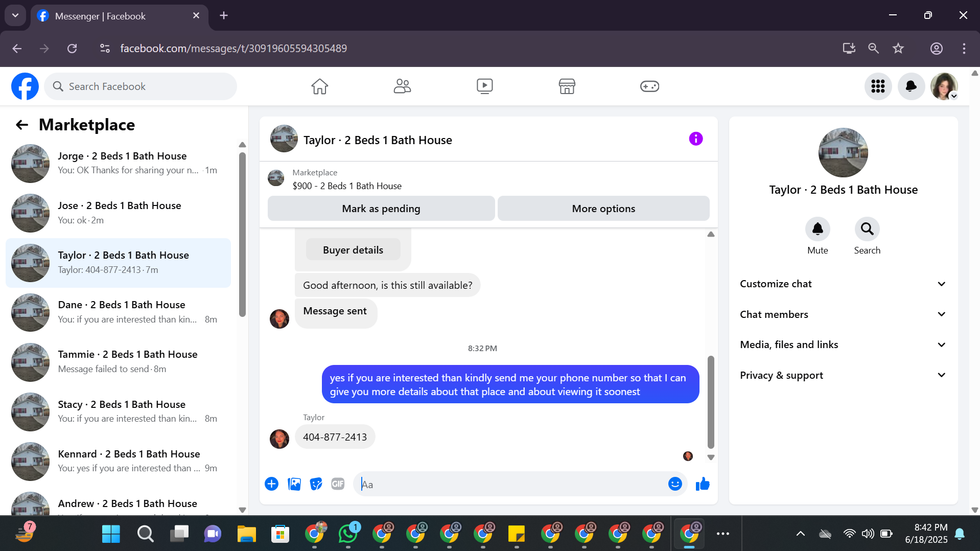Open the Friends icon in top navigation

pyautogui.click(x=402, y=86)
